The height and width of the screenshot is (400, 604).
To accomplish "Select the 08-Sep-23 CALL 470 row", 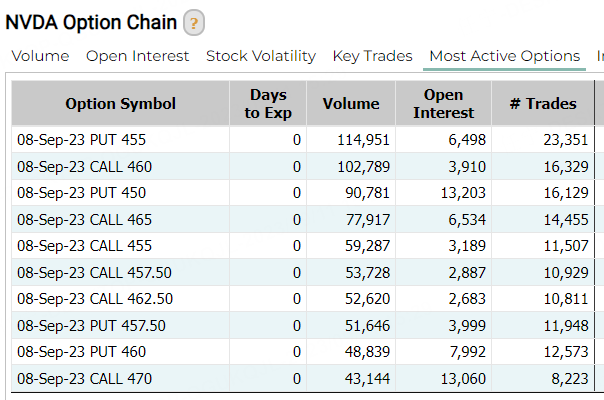I will tap(84, 379).
